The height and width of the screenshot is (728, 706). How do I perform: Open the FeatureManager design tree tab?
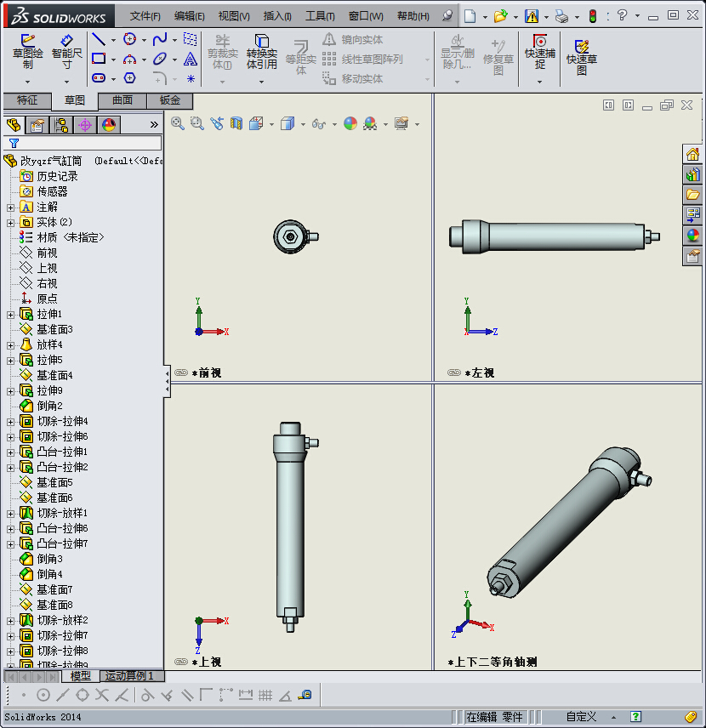[x=14, y=125]
